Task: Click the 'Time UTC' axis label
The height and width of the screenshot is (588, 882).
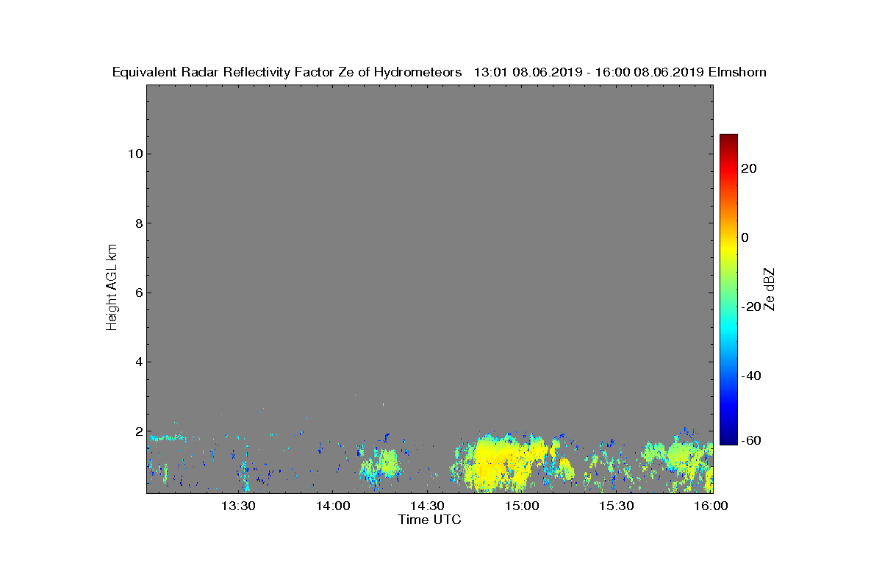Action: tap(429, 520)
